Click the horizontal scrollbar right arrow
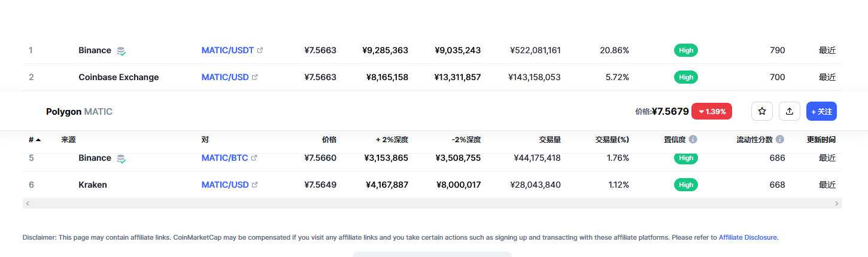The width and height of the screenshot is (868, 257). click(x=837, y=204)
